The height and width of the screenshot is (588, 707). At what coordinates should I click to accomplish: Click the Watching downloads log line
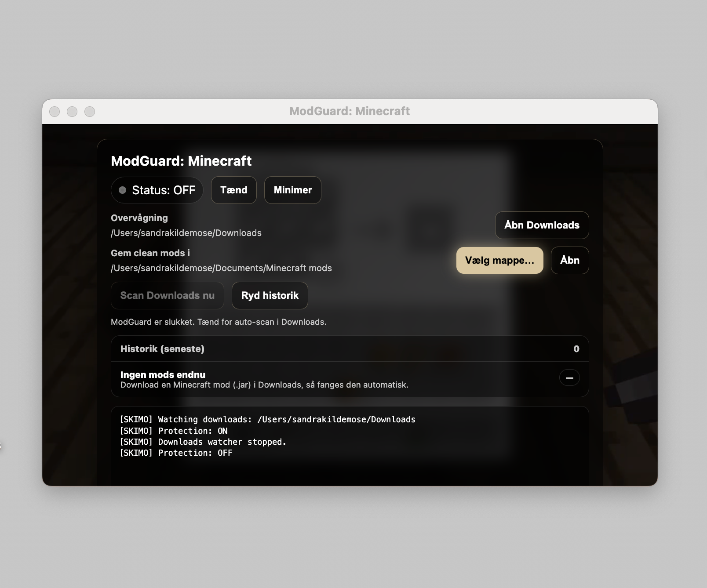pos(267,419)
